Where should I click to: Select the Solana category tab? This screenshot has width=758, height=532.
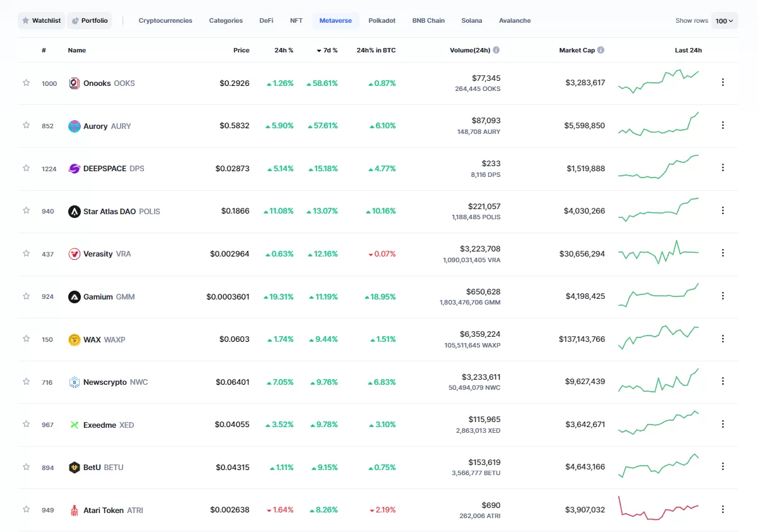point(471,21)
